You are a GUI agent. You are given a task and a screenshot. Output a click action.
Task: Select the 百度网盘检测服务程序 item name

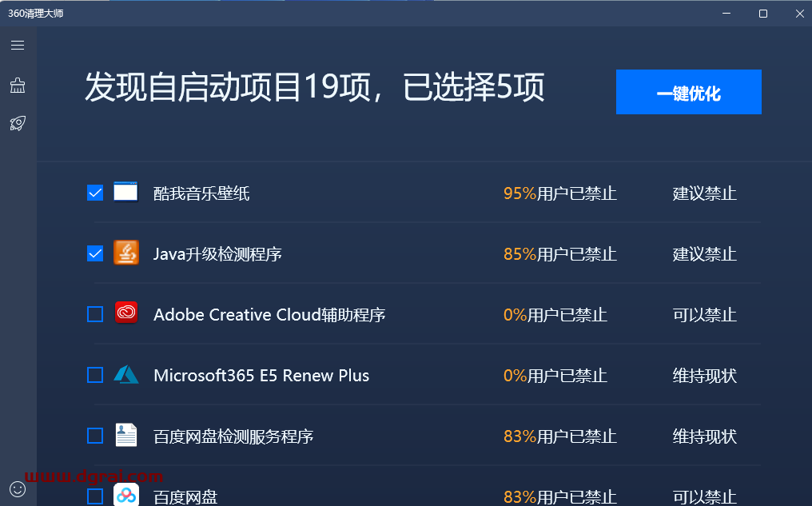click(x=233, y=436)
